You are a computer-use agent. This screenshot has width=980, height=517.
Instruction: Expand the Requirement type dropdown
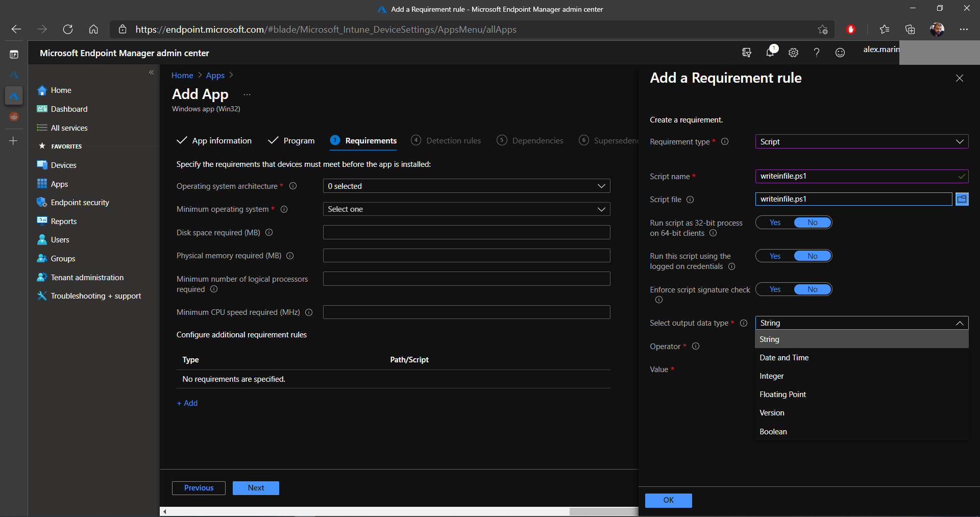click(x=861, y=142)
